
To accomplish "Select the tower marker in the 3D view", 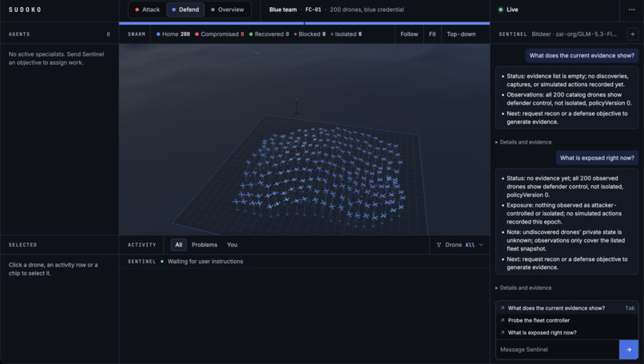I will click(296, 106).
